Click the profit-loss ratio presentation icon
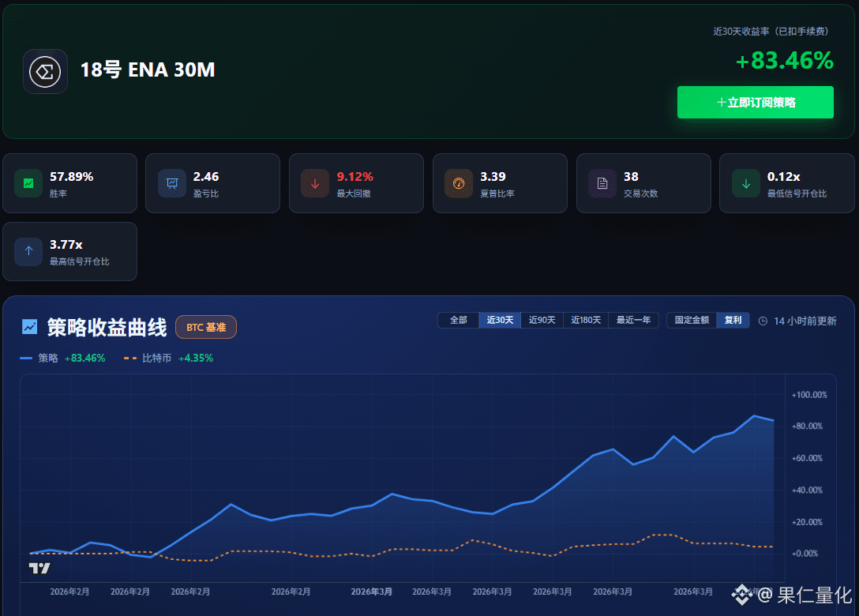Viewport: 859px width, 616px height. point(172,183)
